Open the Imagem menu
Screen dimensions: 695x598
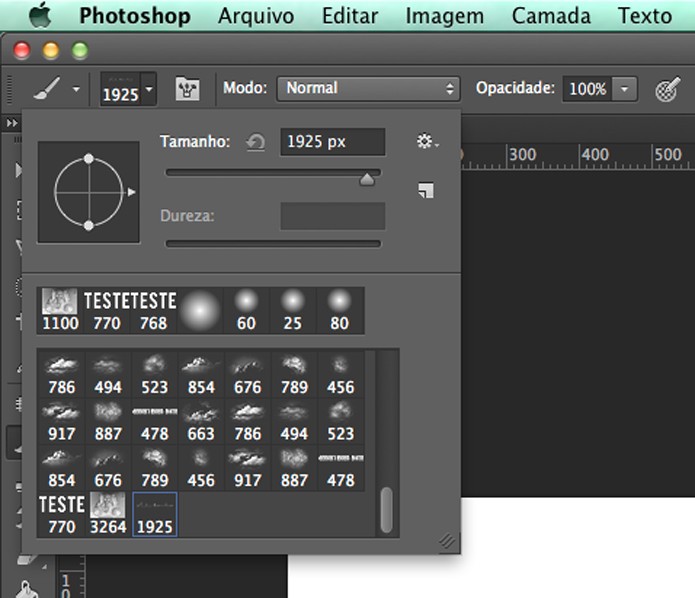pyautogui.click(x=445, y=16)
